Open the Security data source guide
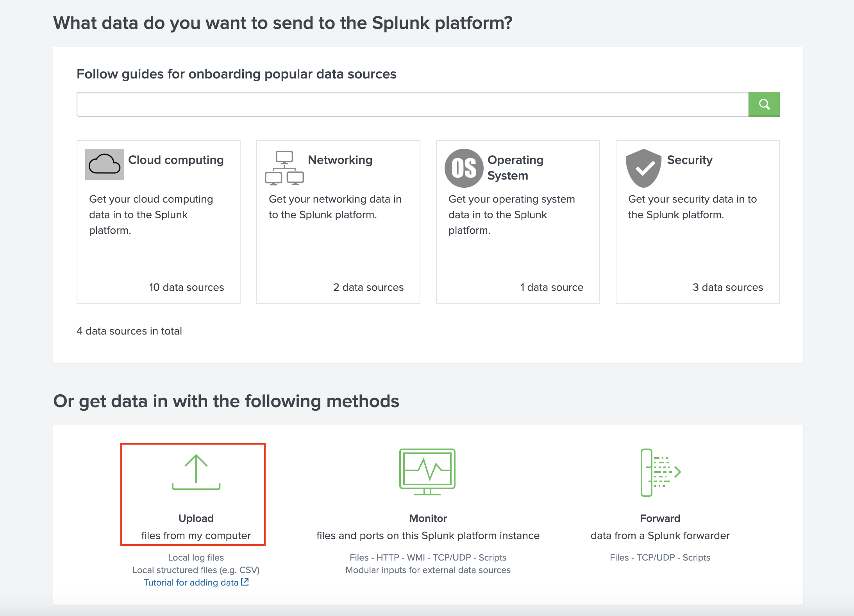This screenshot has width=854, height=616. (697, 222)
